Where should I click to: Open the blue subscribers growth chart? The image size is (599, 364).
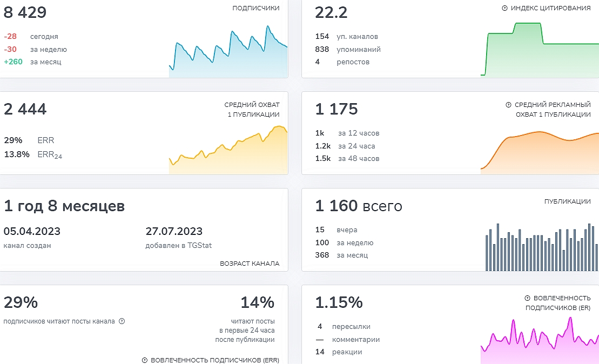tap(228, 54)
